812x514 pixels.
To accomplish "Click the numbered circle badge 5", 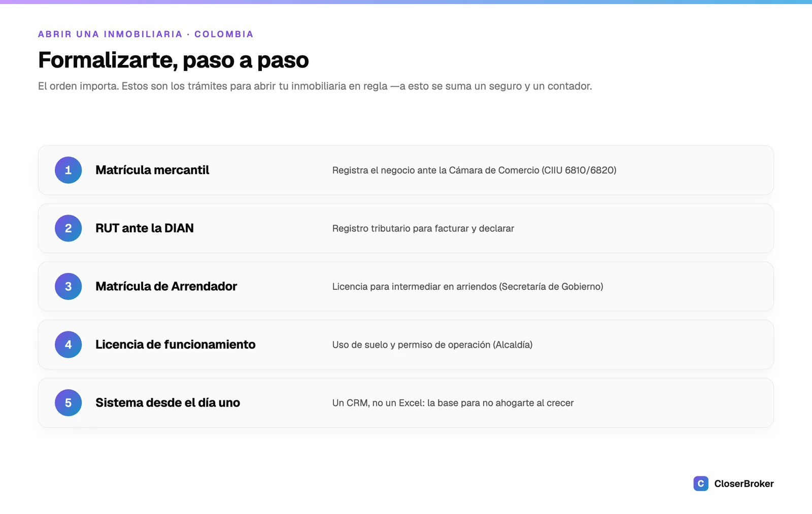I will (69, 403).
